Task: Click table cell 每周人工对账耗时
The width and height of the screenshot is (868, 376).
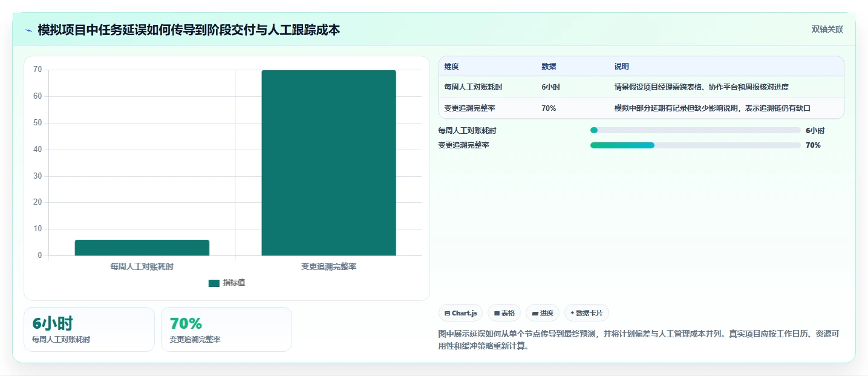Action: (473, 87)
